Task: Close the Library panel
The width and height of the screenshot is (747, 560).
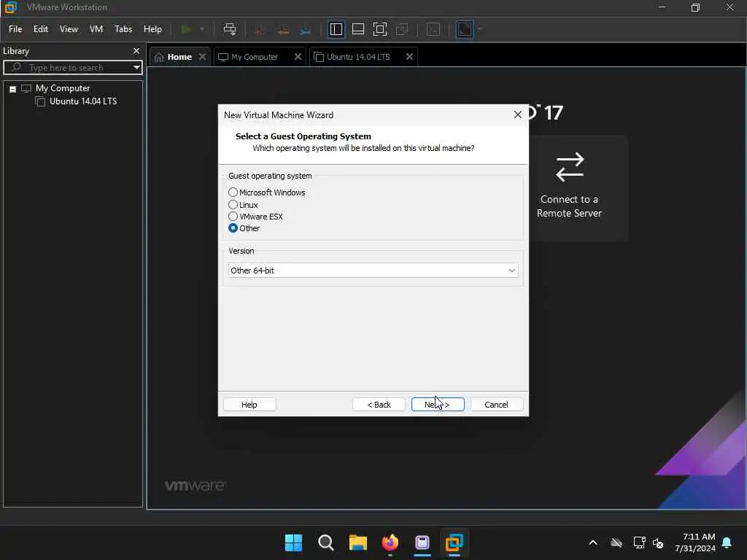Action: click(x=136, y=50)
